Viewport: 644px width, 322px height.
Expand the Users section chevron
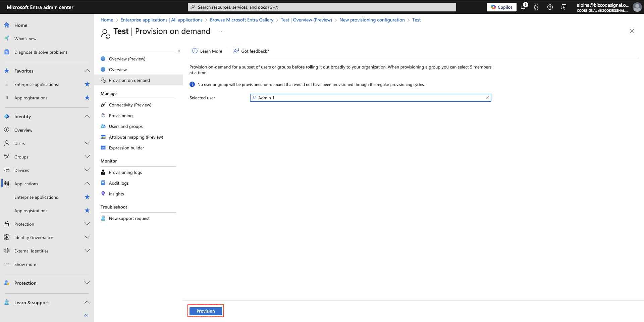(87, 143)
